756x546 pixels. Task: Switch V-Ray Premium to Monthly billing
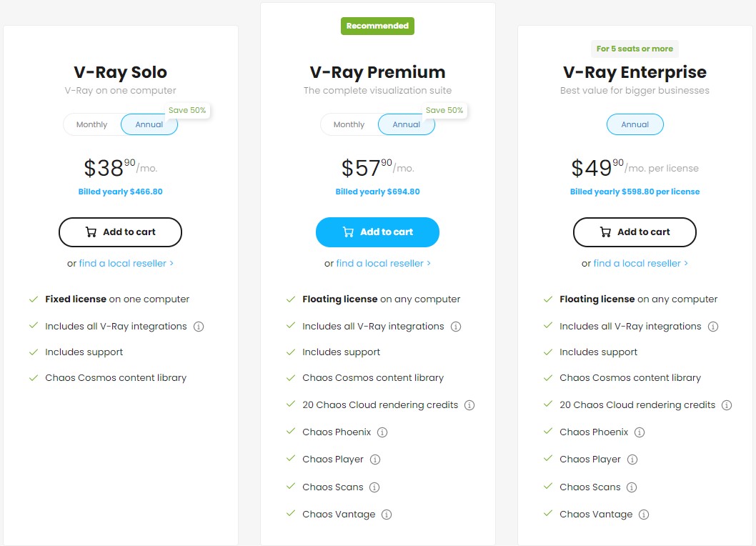pos(349,124)
